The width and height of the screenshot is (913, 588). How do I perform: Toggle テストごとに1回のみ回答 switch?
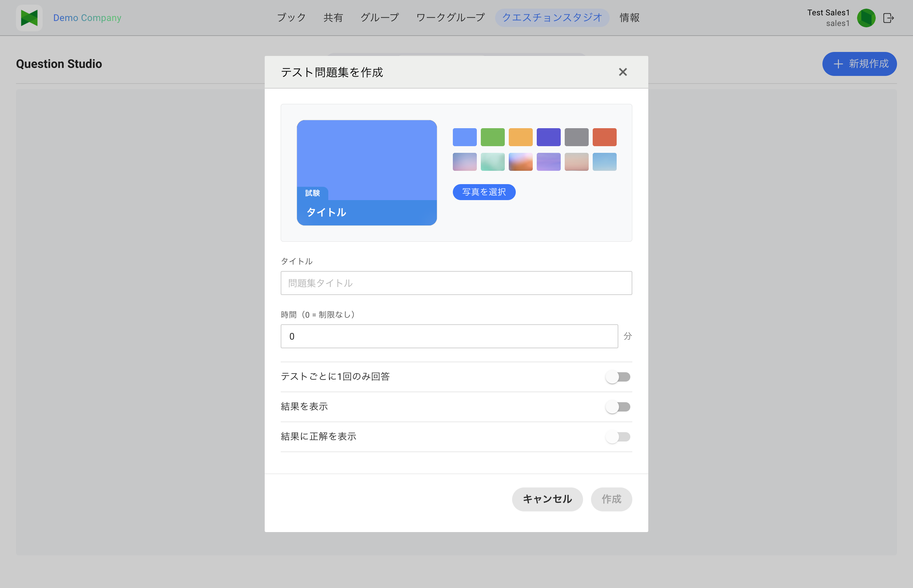618,377
